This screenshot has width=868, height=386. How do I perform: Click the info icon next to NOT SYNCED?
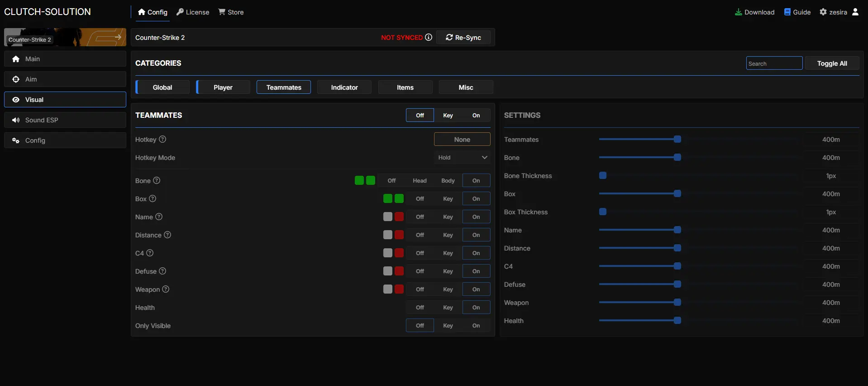(x=429, y=37)
